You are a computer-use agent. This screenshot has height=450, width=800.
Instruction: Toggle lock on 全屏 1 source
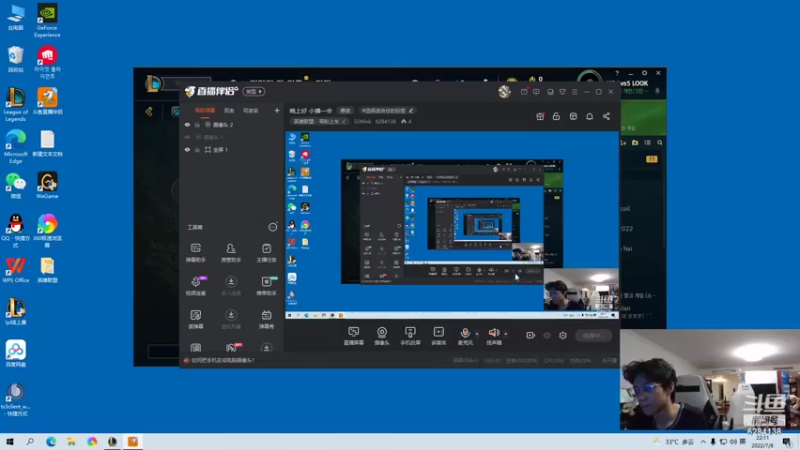(197, 149)
